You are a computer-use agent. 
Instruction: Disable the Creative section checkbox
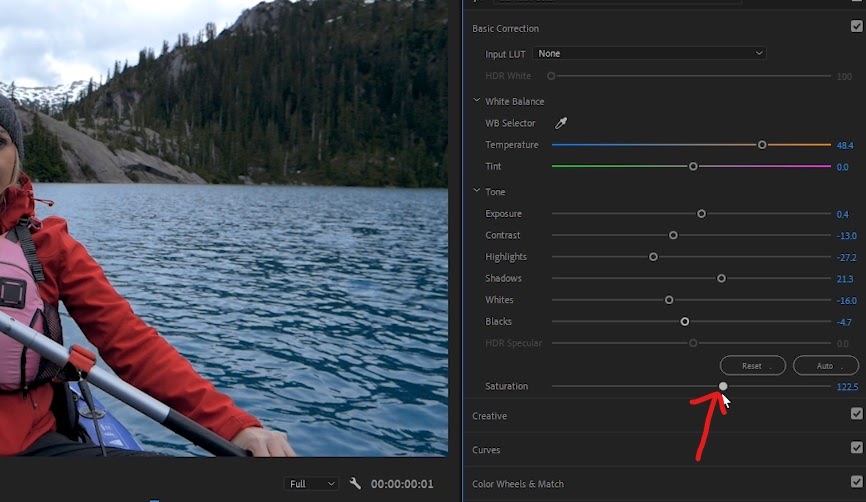[857, 414]
